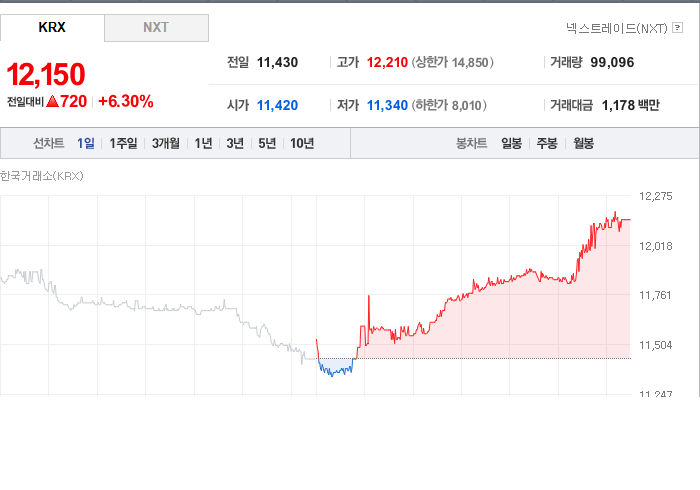700x490 pixels.
Task: Switch to the KRX tab
Action: coord(52,27)
